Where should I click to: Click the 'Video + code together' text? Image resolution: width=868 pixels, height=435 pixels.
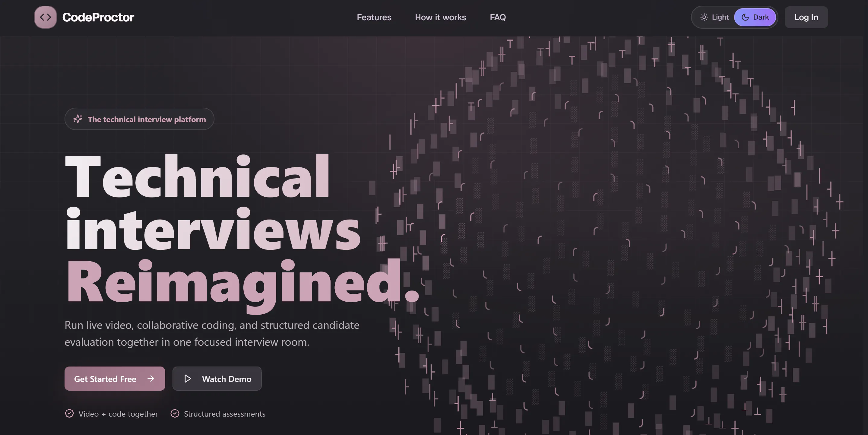[x=118, y=414]
